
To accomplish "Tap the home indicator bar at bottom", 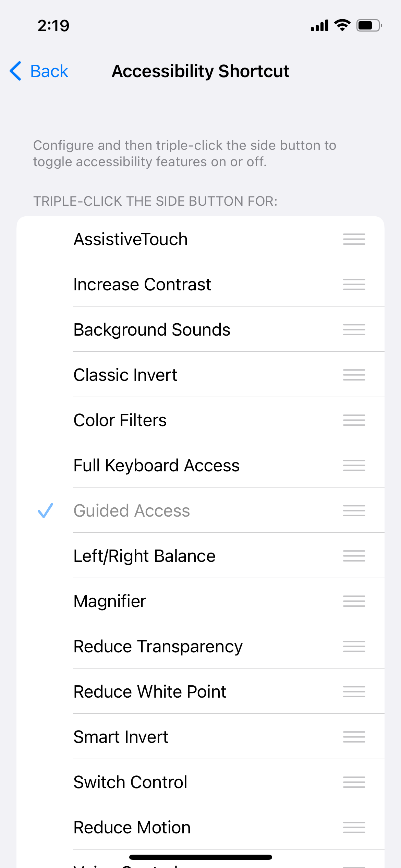I will 200,857.
